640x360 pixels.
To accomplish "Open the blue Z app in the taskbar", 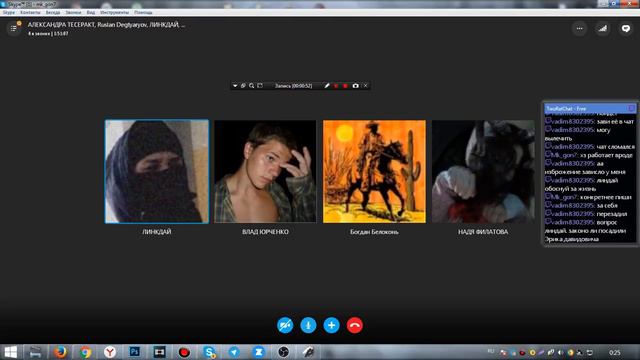I will point(259,352).
